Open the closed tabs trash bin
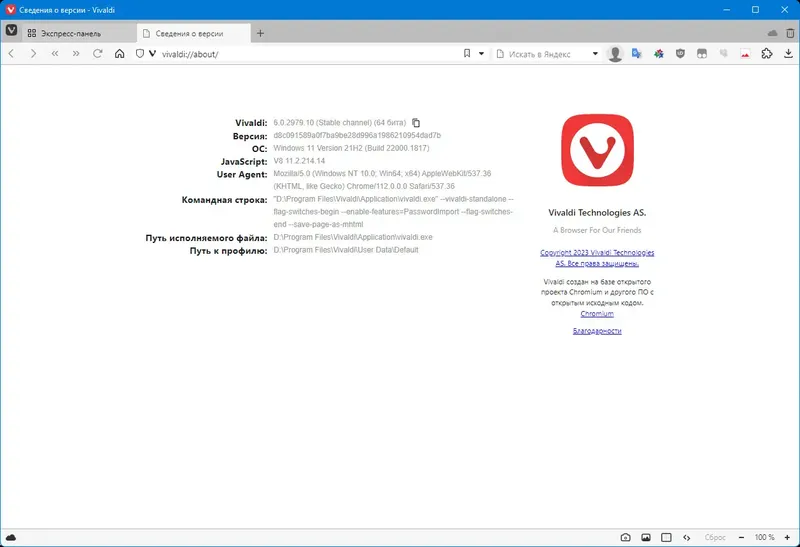800x547 pixels. [x=790, y=33]
